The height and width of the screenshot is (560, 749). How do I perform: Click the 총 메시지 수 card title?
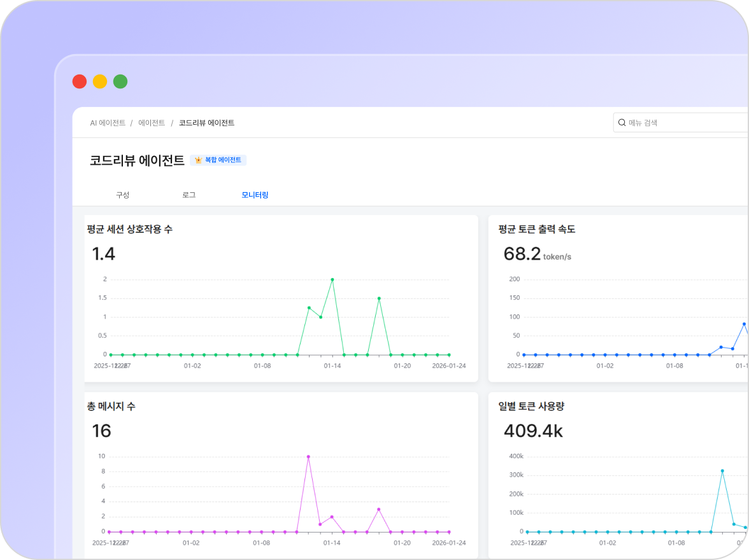point(111,406)
